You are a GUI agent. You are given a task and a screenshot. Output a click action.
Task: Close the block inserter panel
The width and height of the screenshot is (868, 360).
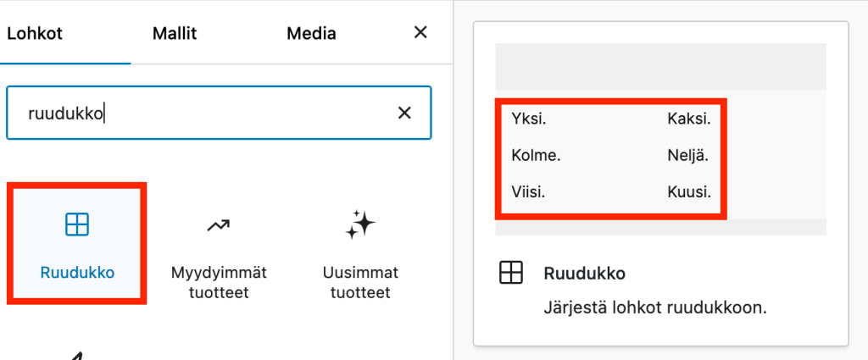tap(420, 33)
